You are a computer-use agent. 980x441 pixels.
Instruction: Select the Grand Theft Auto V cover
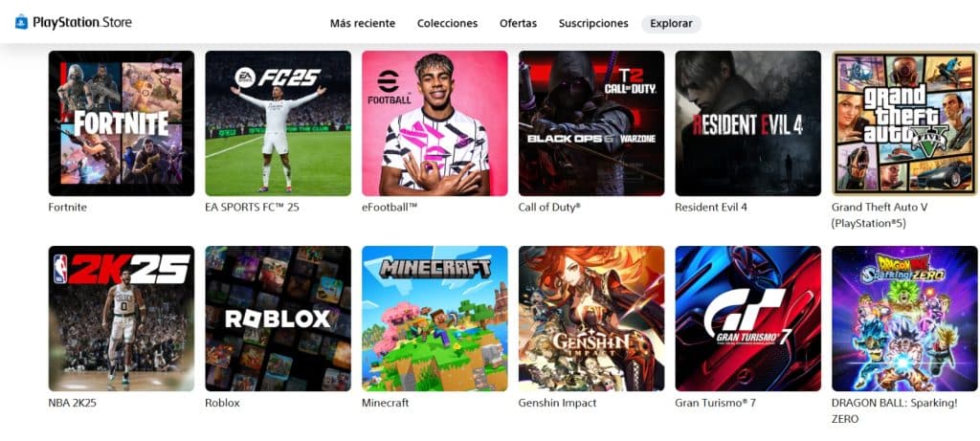[905, 123]
